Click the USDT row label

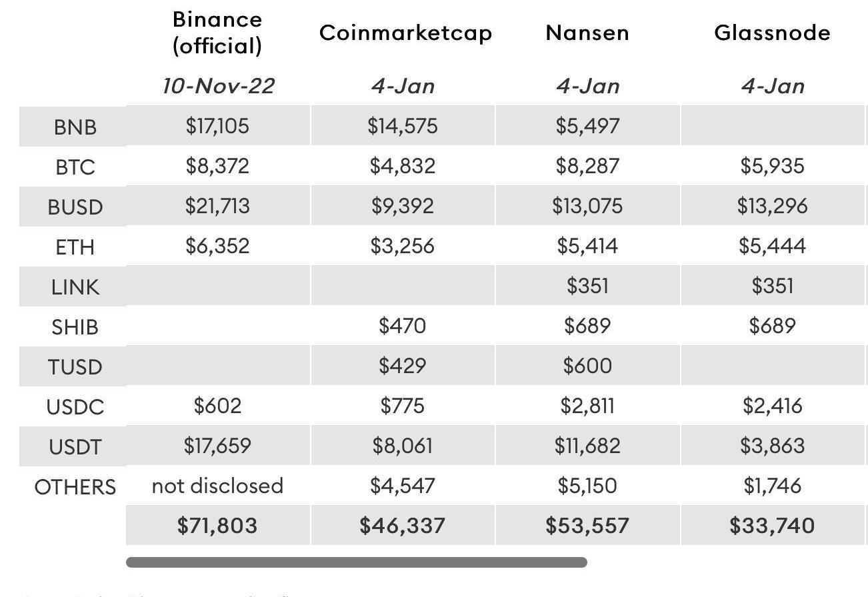75,446
